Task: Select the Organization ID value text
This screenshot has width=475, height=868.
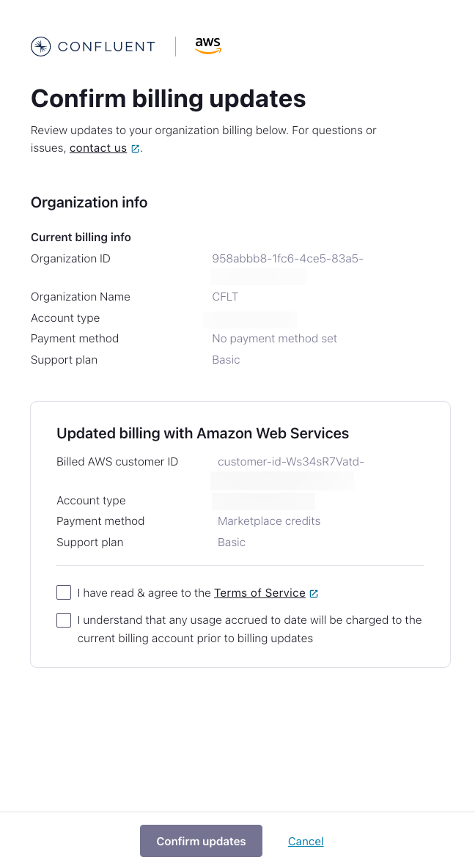Action: tap(287, 258)
